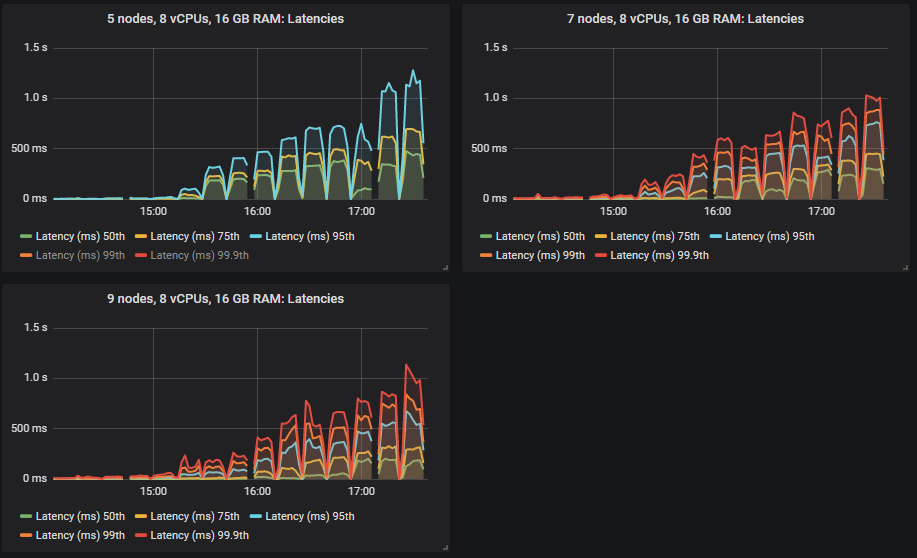The width and height of the screenshot is (917, 558).
Task: Hide the 99th latency series in 9 nodes legend
Action: pyautogui.click(x=80, y=535)
